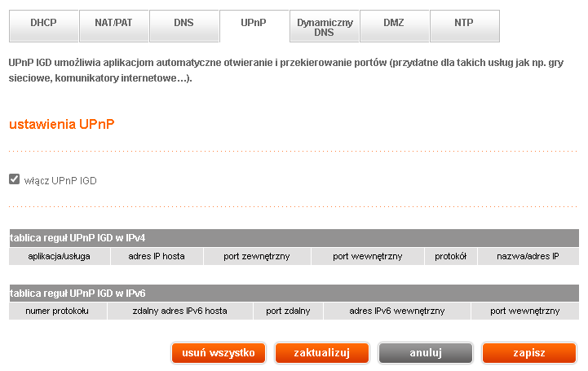The image size is (588, 371).
Task: Select the port zewnętrzny column header
Action: point(258,256)
